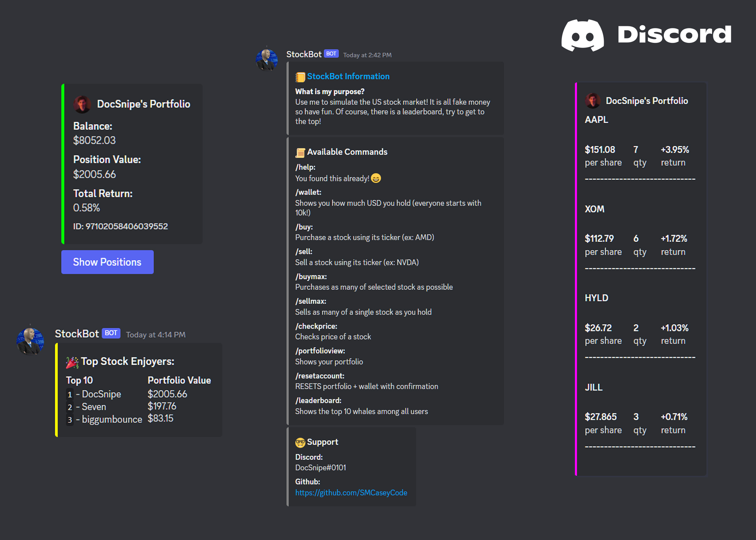The width and height of the screenshot is (756, 540).
Task: Click the nerd face emoji beside Support
Action: (300, 442)
